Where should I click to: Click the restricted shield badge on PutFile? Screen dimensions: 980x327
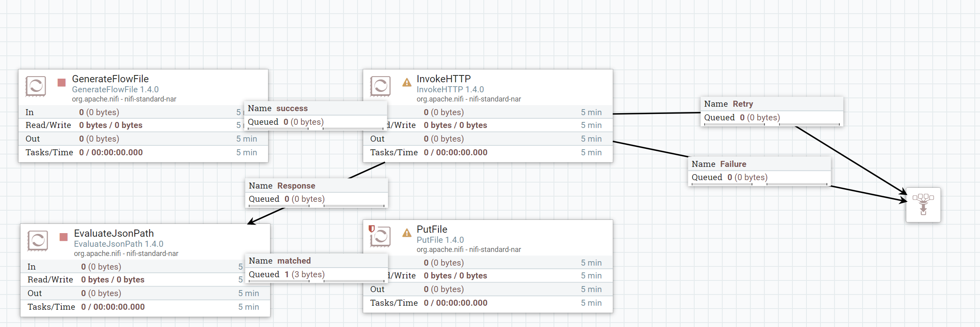click(x=372, y=229)
